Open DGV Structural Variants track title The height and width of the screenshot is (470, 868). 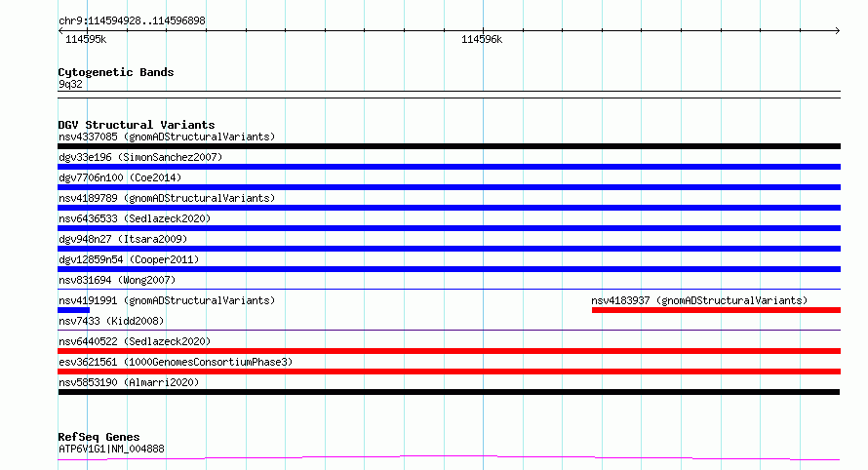tap(137, 125)
